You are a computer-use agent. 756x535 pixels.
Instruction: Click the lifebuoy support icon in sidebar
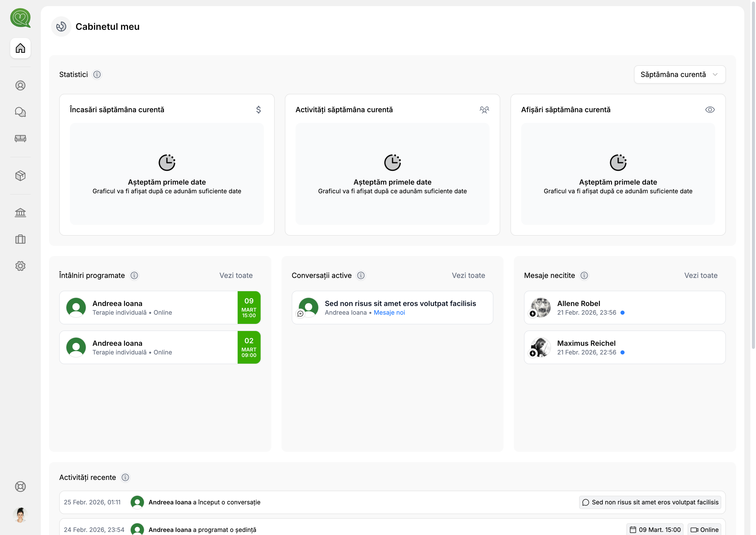point(20,487)
